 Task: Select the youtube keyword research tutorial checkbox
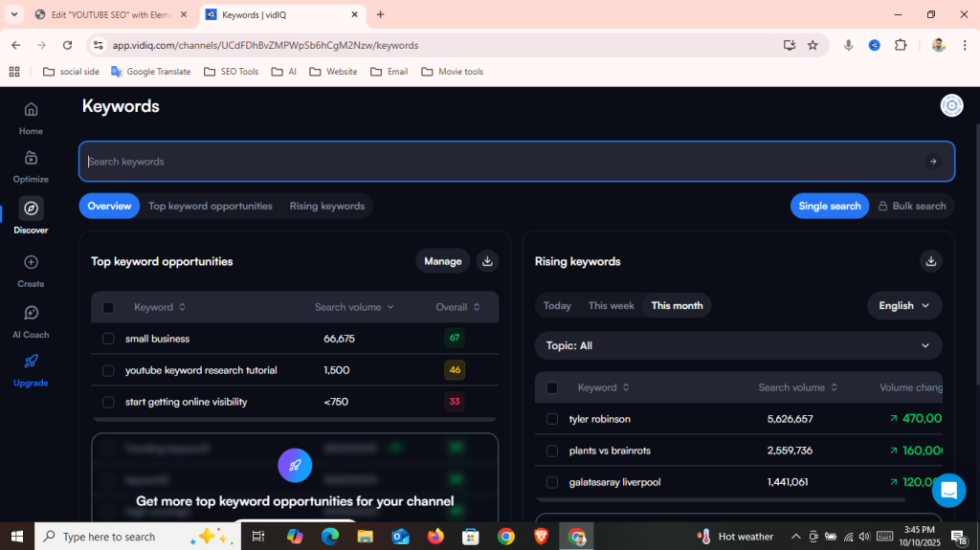(108, 370)
